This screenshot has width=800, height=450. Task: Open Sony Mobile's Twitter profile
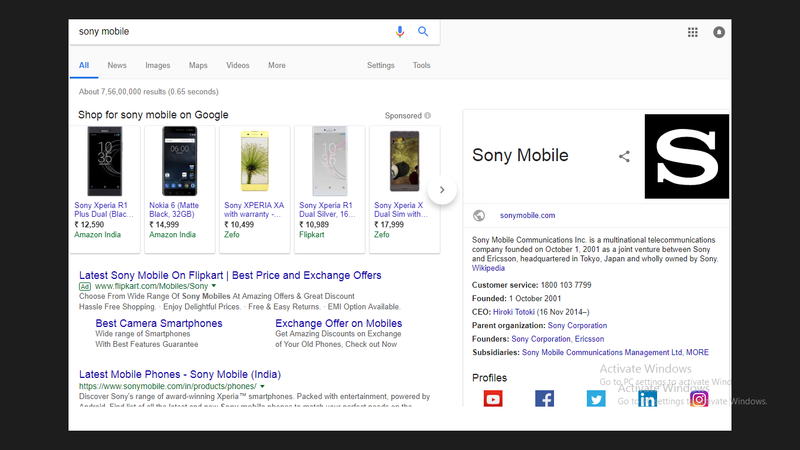(596, 399)
